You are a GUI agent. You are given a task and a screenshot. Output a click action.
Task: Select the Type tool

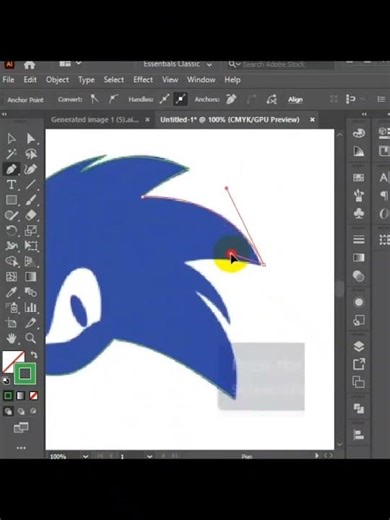point(11,184)
